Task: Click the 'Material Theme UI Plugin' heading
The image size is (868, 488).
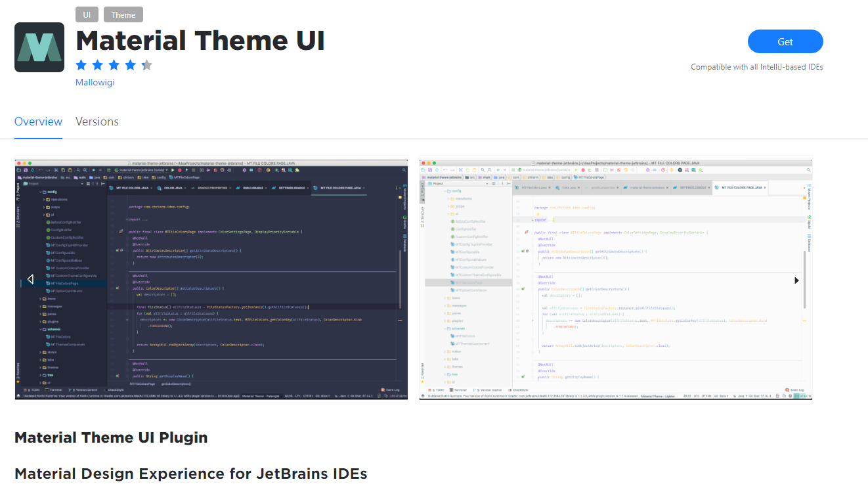Action: pos(111,437)
